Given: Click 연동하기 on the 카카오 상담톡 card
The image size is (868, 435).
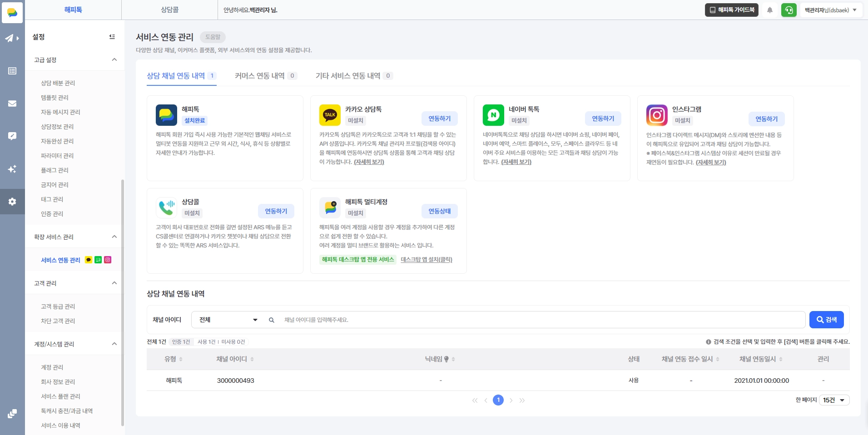Looking at the screenshot, I should click(440, 119).
